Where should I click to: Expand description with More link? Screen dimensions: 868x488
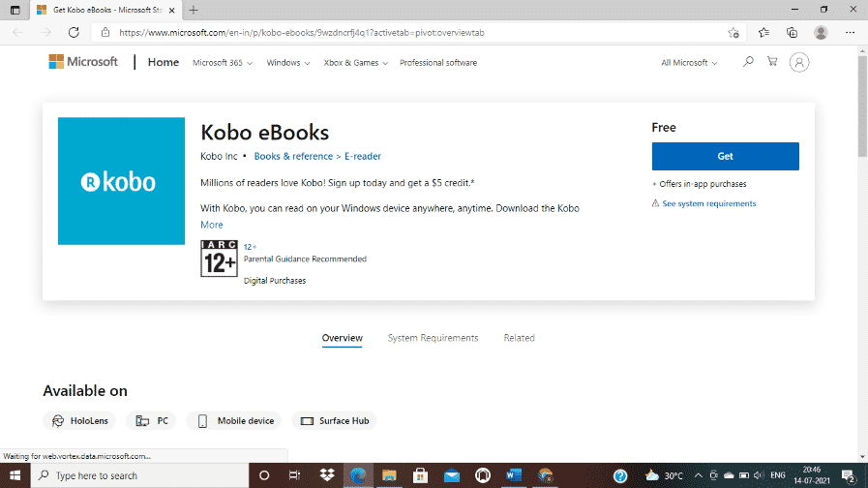212,225
